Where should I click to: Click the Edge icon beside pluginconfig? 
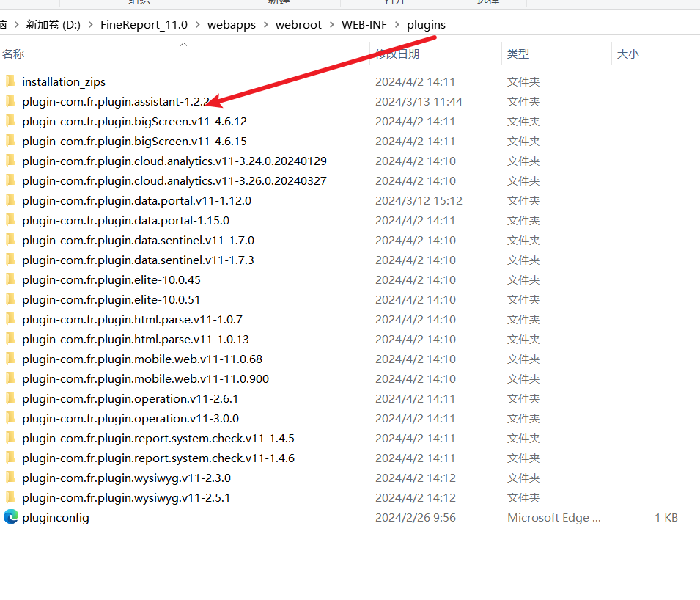point(11,517)
